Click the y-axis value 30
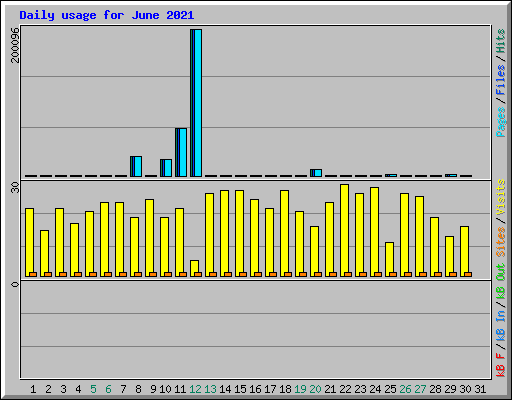Viewport: 512px width, 400px height. coord(15,188)
